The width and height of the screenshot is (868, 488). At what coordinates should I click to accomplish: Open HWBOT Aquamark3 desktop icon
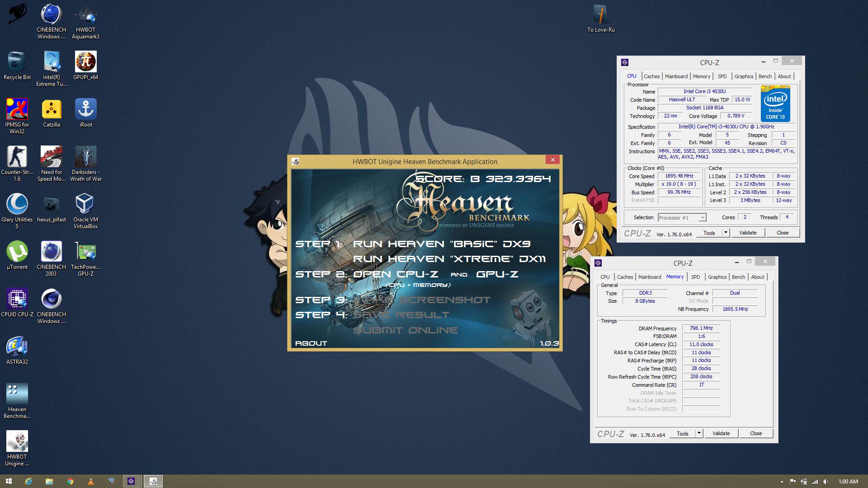(85, 22)
